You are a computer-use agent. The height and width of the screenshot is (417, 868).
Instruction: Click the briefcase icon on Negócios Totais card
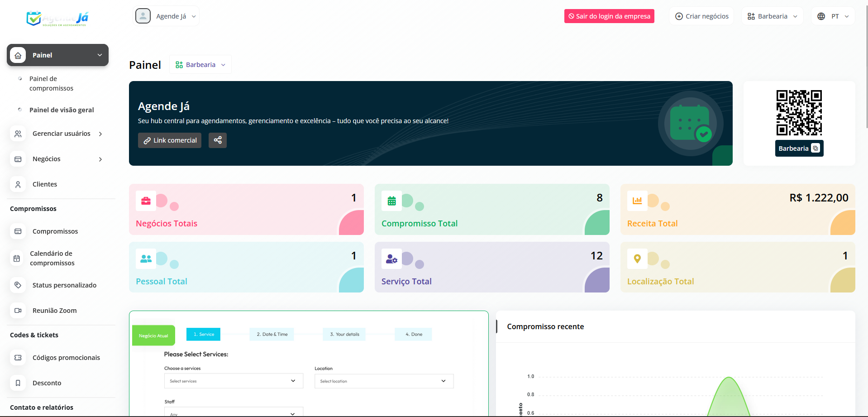tap(146, 201)
